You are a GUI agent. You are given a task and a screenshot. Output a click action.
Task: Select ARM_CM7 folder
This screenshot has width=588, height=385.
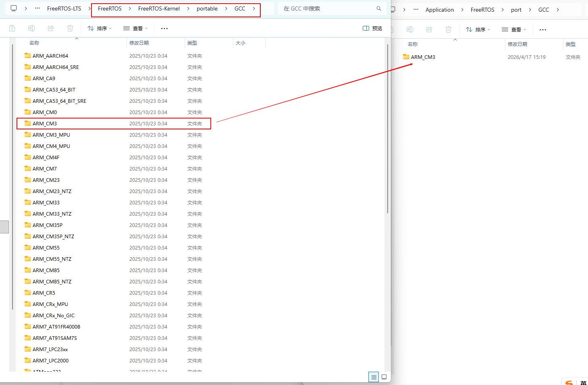[45, 169]
